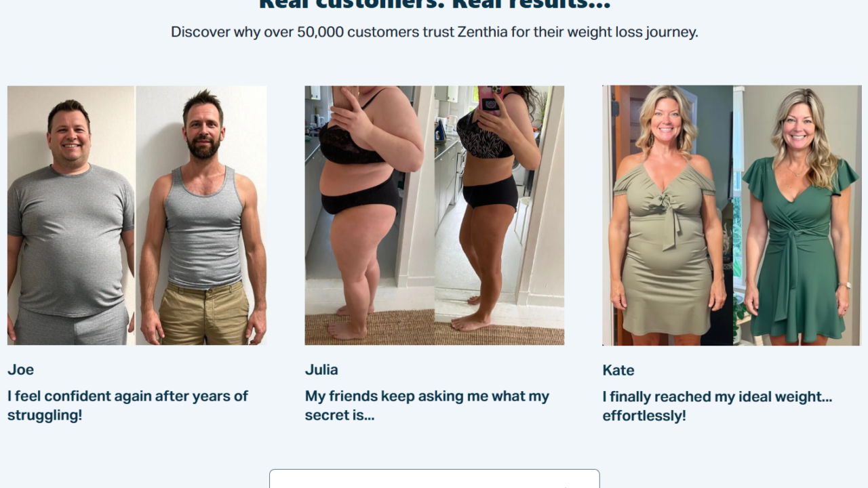The width and height of the screenshot is (868, 488).
Task: Click the brand name Zenthia in subtitle
Action: point(482,32)
